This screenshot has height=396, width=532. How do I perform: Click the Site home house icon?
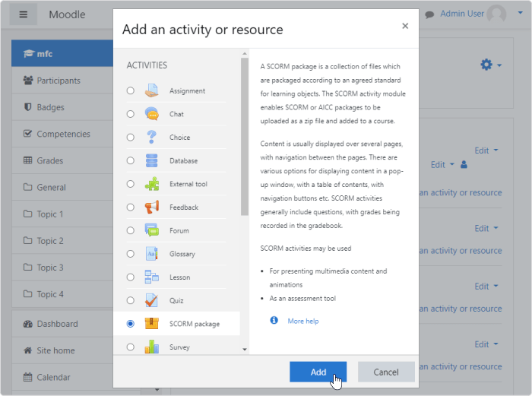point(28,350)
